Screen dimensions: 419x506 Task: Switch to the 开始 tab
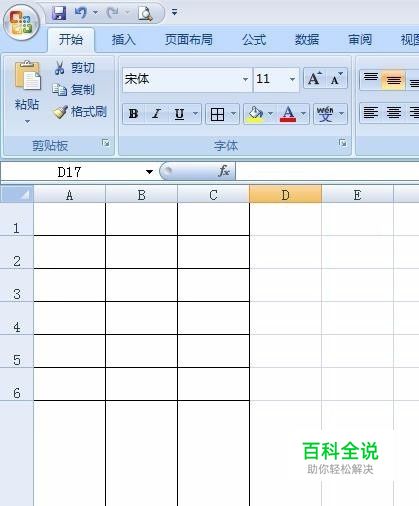(71, 40)
